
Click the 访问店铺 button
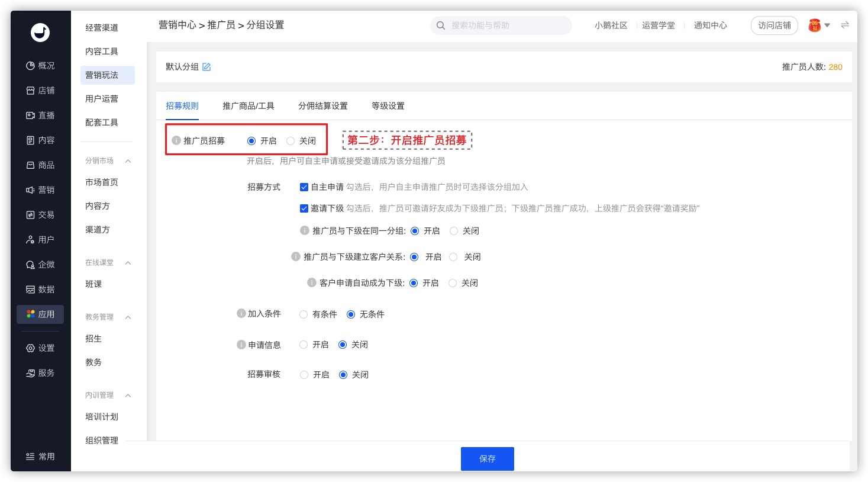(774, 25)
